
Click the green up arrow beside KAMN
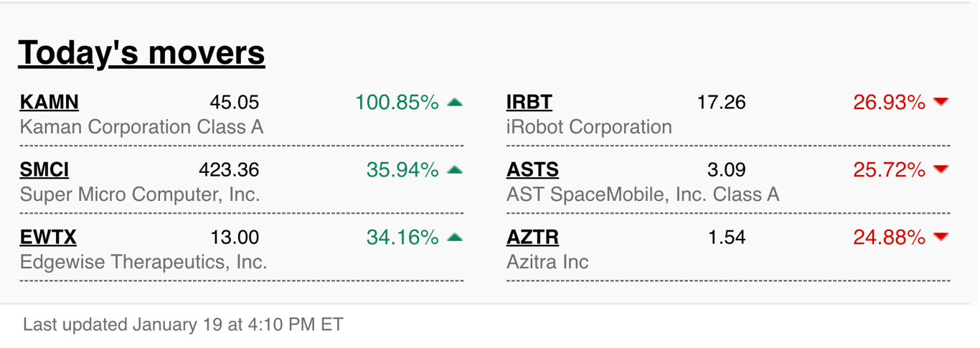coord(454,103)
